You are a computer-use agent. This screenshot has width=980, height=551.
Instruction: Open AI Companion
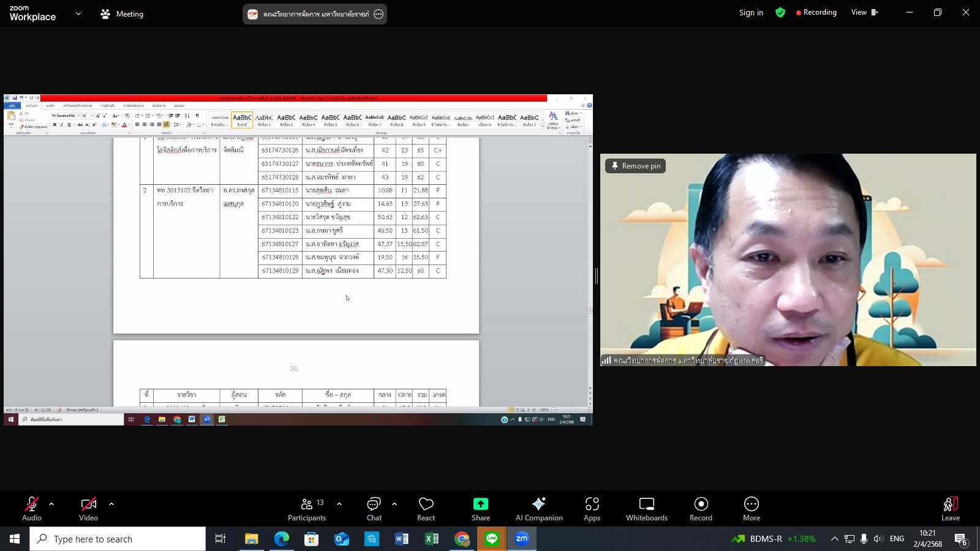point(539,508)
